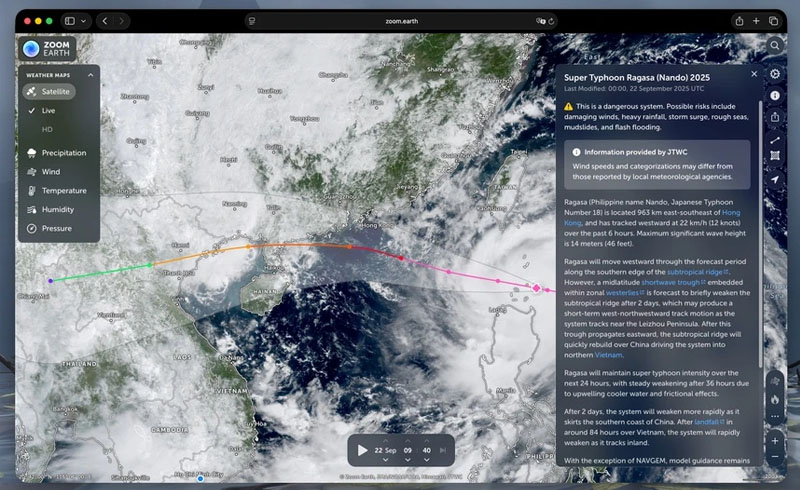Open the settings gear on right toolbar
800x490 pixels.
(x=776, y=74)
